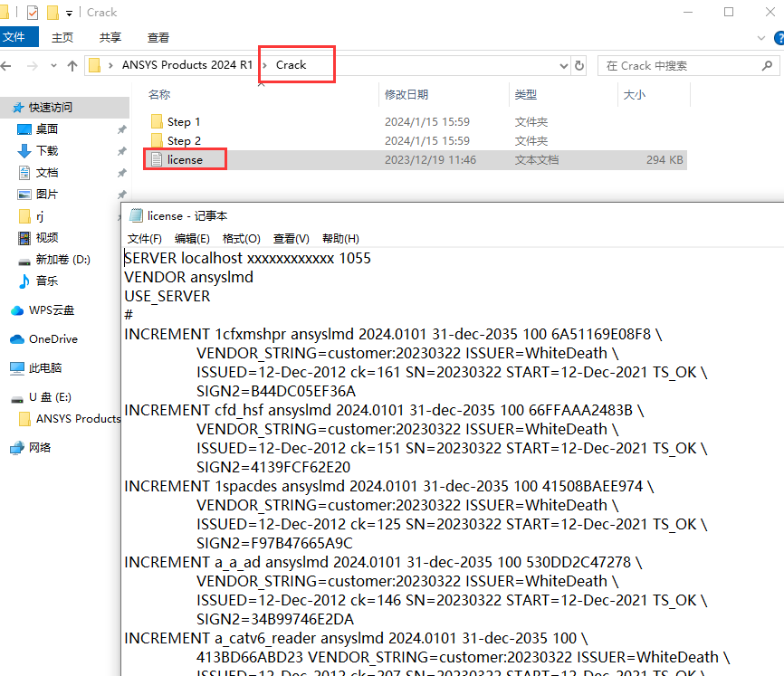Click the 'USE_SERVER' line in Notepad
Viewport: 784px width, 676px height.
tap(167, 296)
